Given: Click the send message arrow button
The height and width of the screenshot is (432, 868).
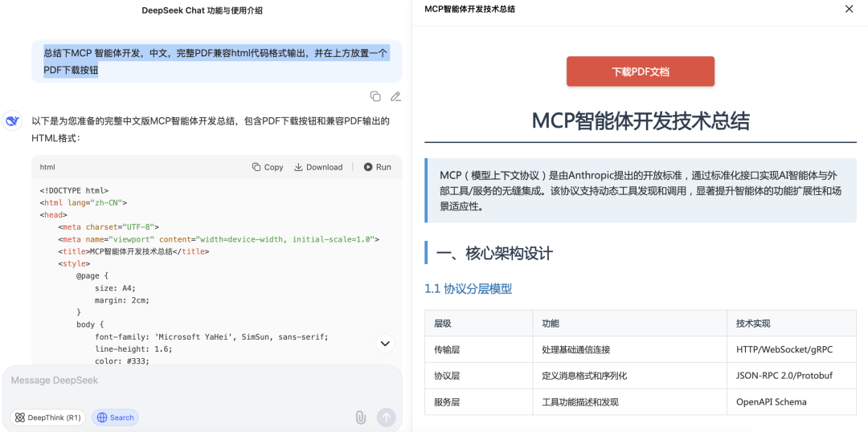Looking at the screenshot, I should point(386,418).
